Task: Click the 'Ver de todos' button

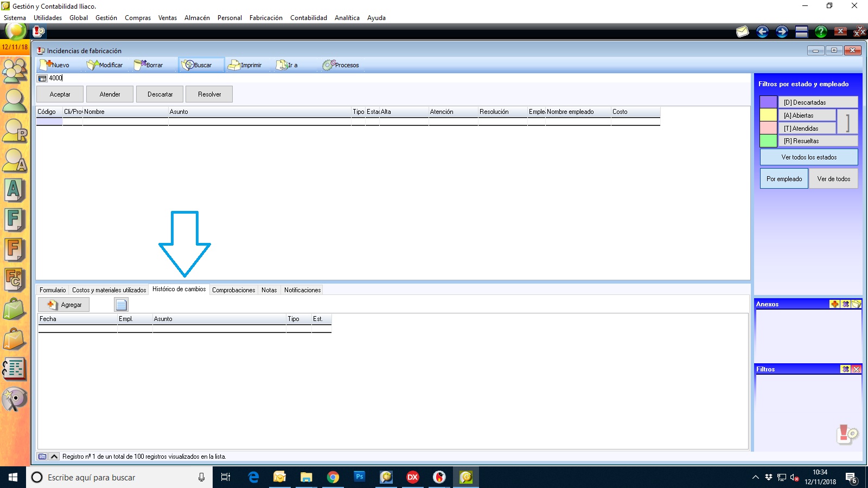Action: tap(833, 179)
